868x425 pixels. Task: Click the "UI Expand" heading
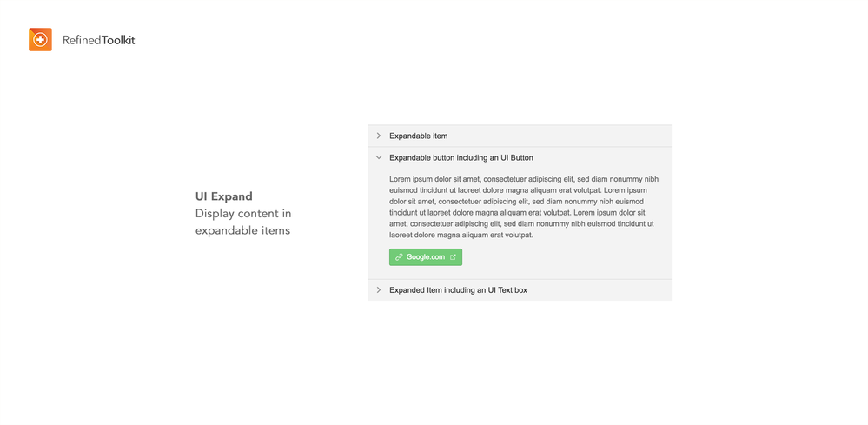point(223,196)
